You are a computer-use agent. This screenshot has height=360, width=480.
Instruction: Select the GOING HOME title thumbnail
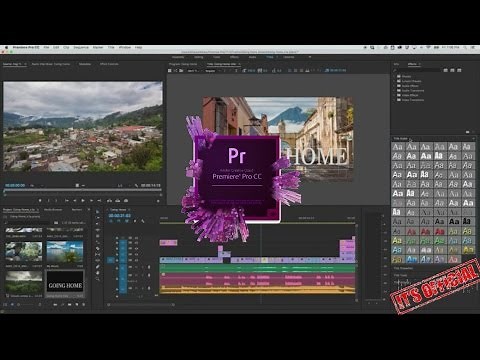coord(65,282)
